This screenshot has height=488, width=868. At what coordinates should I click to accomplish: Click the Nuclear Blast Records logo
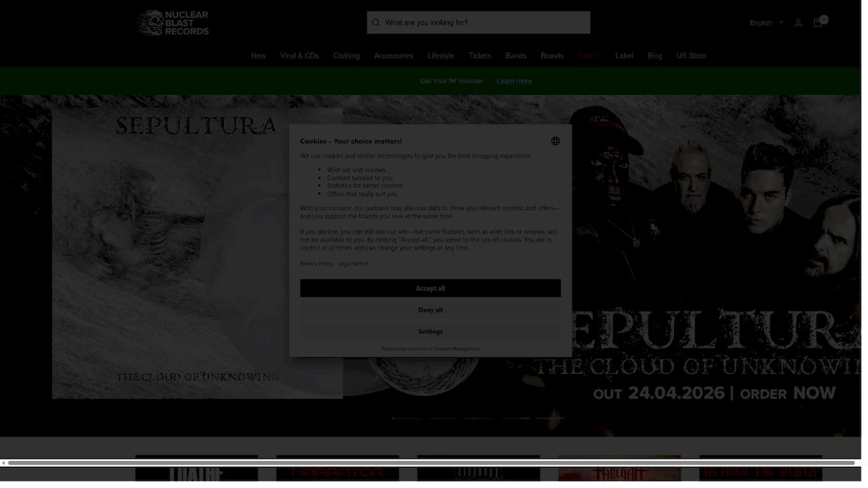(x=173, y=22)
